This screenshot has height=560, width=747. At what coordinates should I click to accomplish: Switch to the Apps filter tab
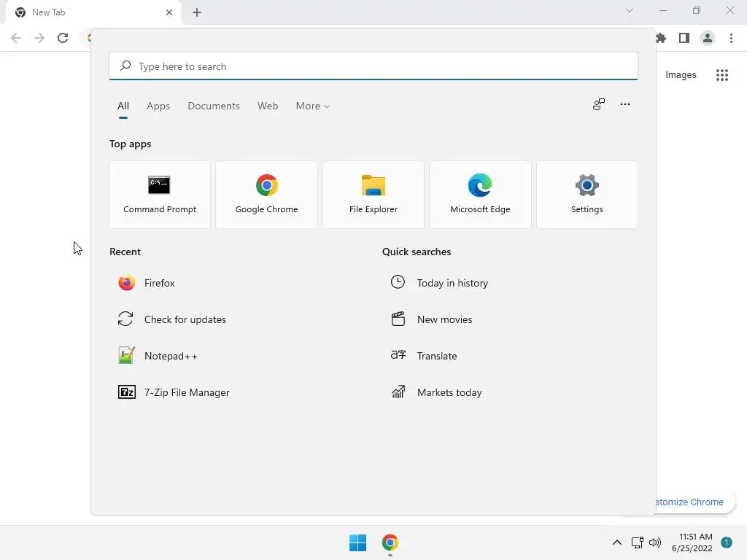click(x=158, y=106)
